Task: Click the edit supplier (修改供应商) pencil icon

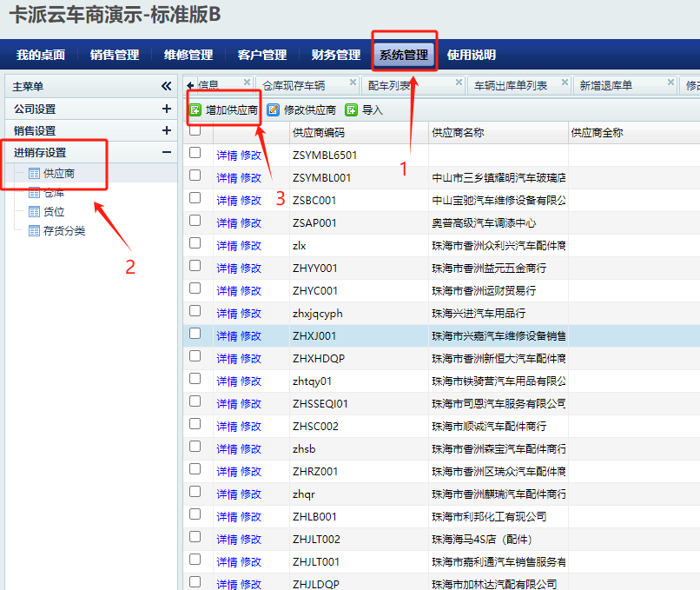Action: point(273,110)
